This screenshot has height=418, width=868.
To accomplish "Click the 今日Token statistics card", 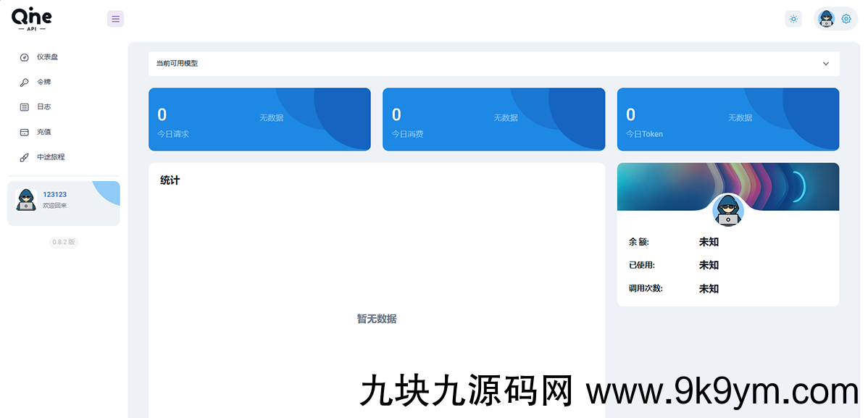I will point(727,120).
